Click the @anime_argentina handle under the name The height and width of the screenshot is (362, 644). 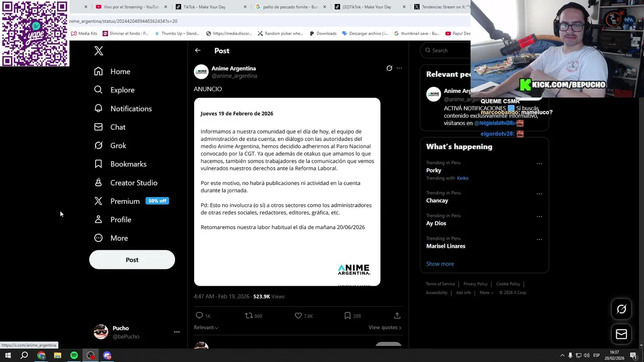point(234,76)
